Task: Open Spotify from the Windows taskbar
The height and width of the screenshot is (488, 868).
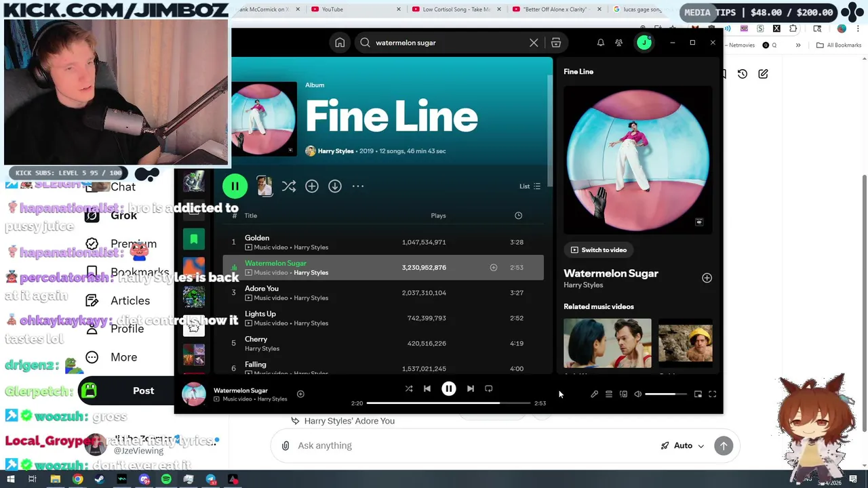Action: coord(166,480)
